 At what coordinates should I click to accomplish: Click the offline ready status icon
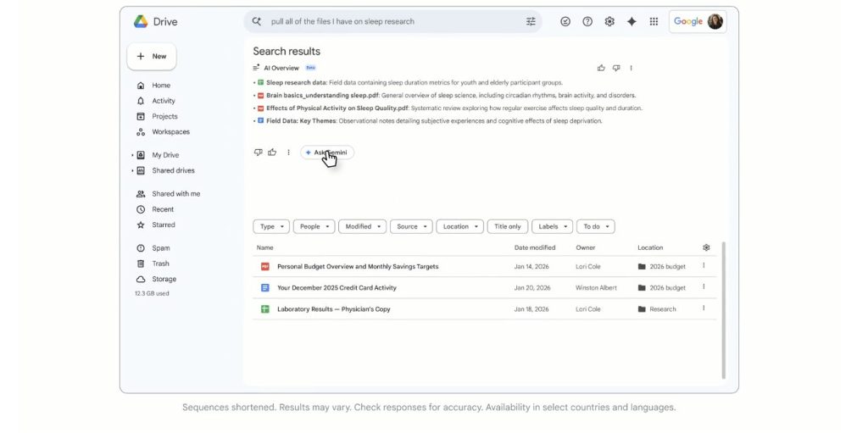click(565, 22)
